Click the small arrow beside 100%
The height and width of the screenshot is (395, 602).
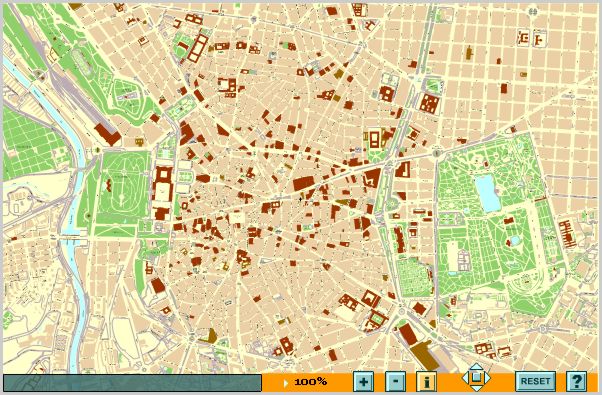coord(285,383)
